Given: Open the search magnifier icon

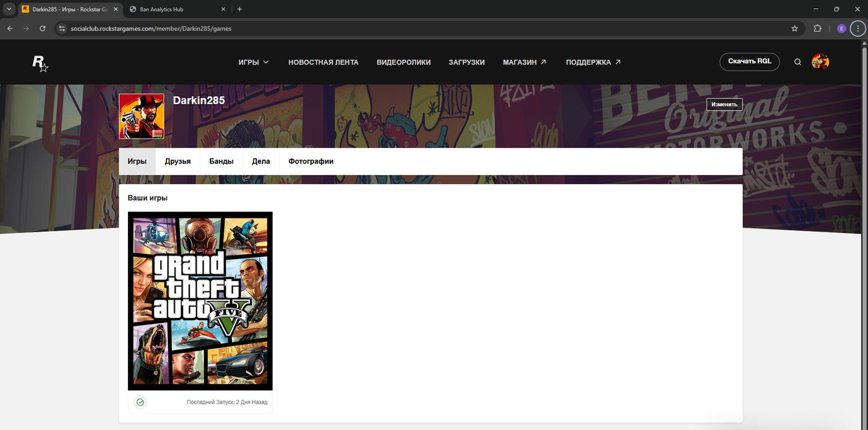Looking at the screenshot, I should [797, 62].
